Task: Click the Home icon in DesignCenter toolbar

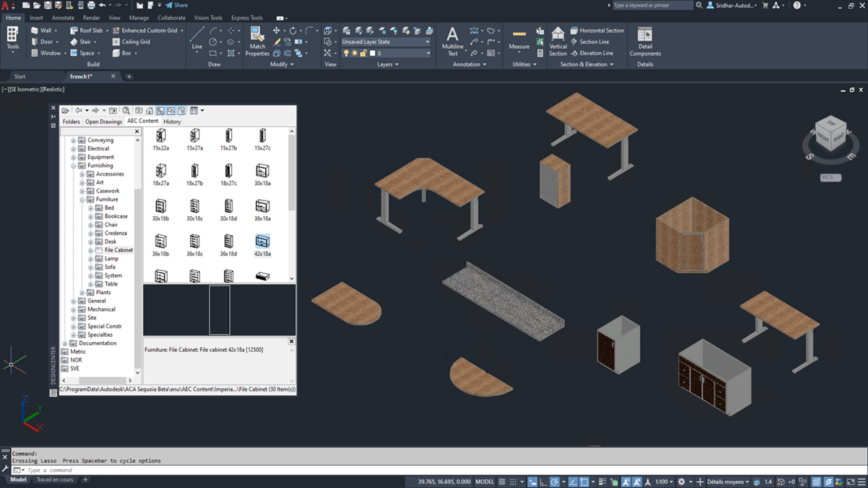Action: coord(149,110)
